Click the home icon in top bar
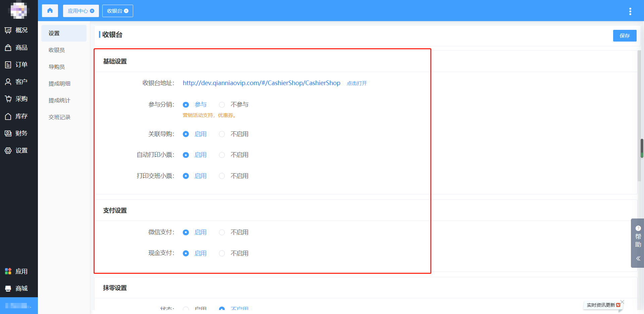This screenshot has height=314, width=644. [50, 11]
